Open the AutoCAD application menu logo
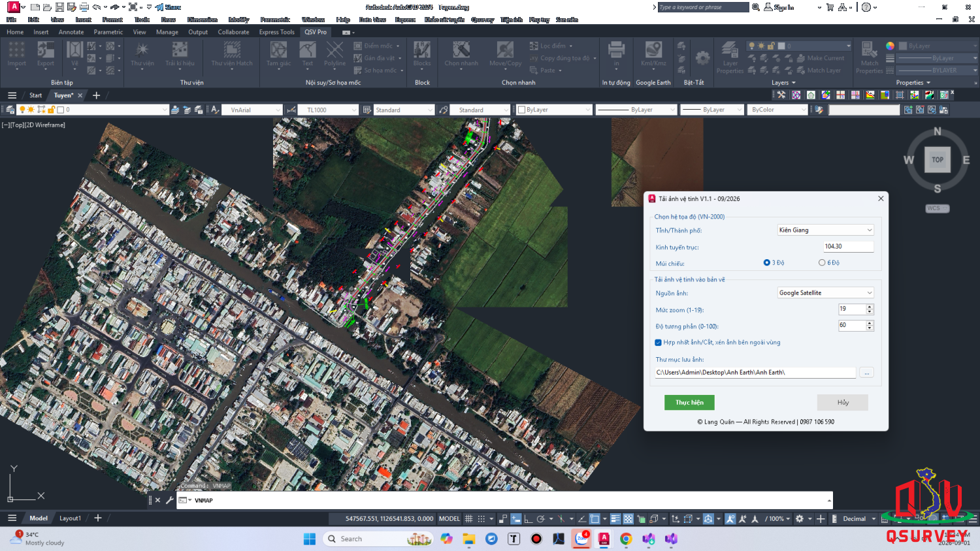The height and width of the screenshot is (551, 980). pyautogui.click(x=13, y=7)
